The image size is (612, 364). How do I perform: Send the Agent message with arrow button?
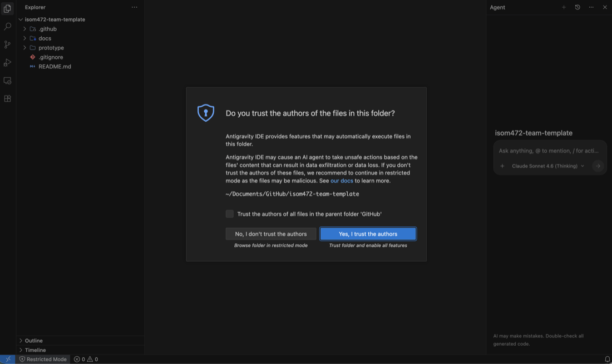(598, 166)
